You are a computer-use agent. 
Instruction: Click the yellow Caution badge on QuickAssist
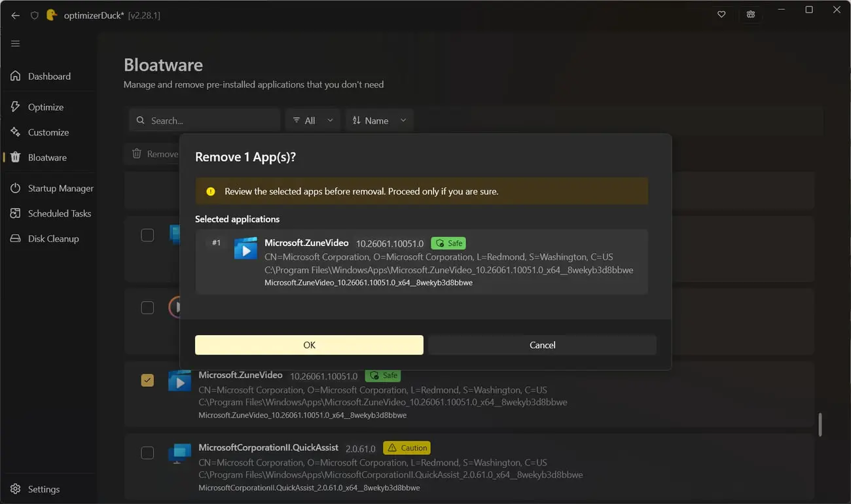(x=407, y=448)
